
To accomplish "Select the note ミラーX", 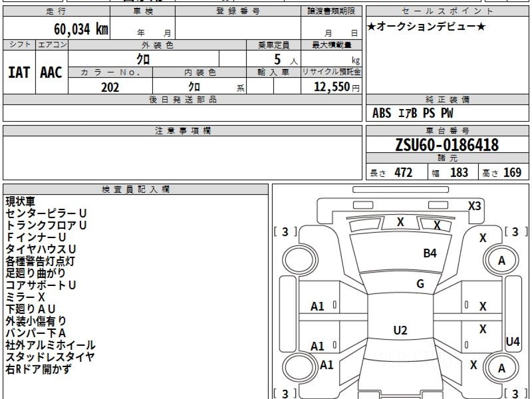I will [25, 297].
